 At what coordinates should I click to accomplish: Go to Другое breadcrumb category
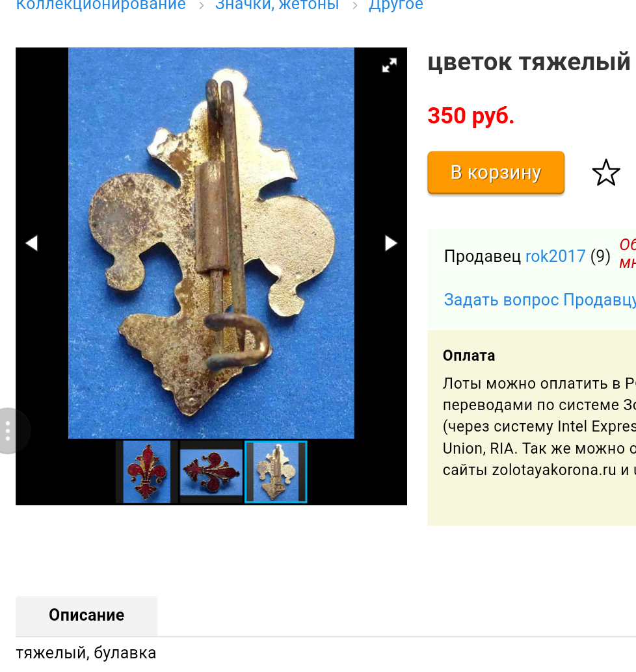396,5
